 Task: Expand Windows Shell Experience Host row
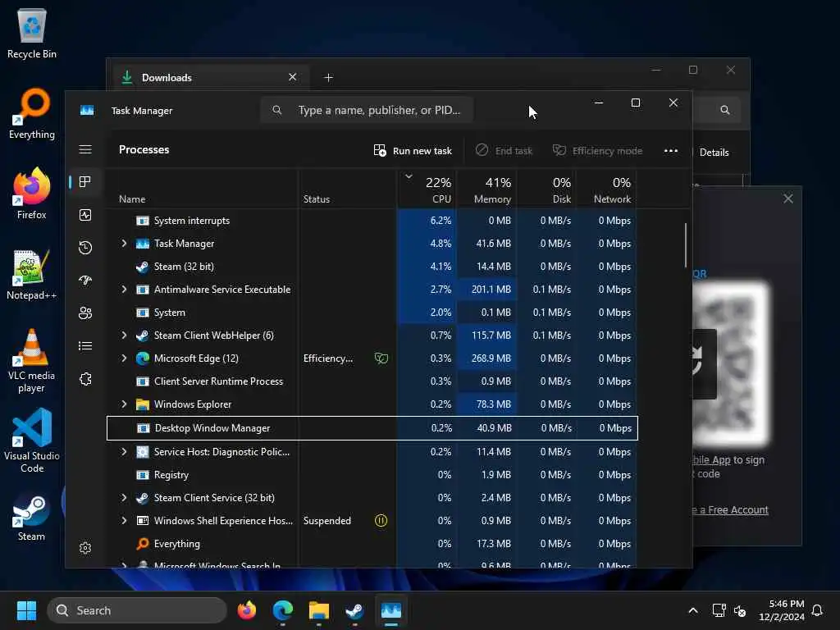[125, 521]
